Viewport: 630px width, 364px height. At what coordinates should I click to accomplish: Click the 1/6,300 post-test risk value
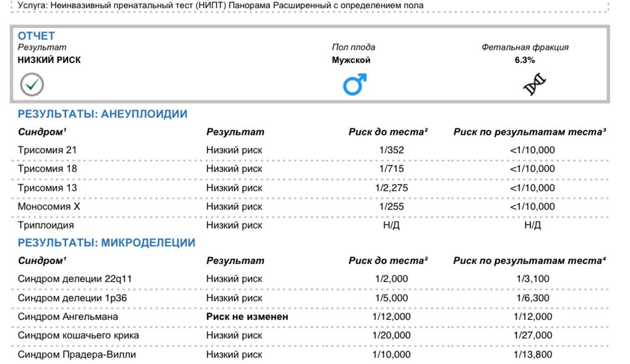[x=533, y=298]
